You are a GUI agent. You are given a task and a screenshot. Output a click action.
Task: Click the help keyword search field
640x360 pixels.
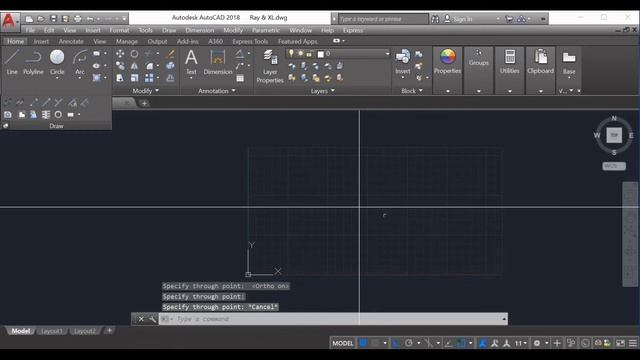(x=383, y=19)
